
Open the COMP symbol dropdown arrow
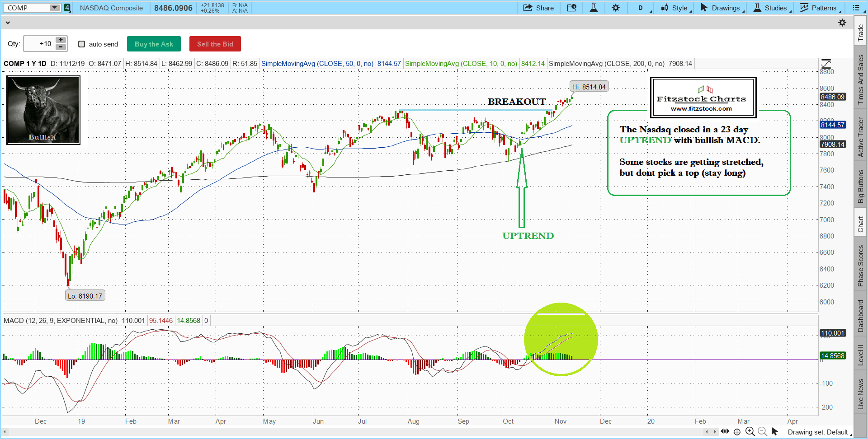[54, 8]
